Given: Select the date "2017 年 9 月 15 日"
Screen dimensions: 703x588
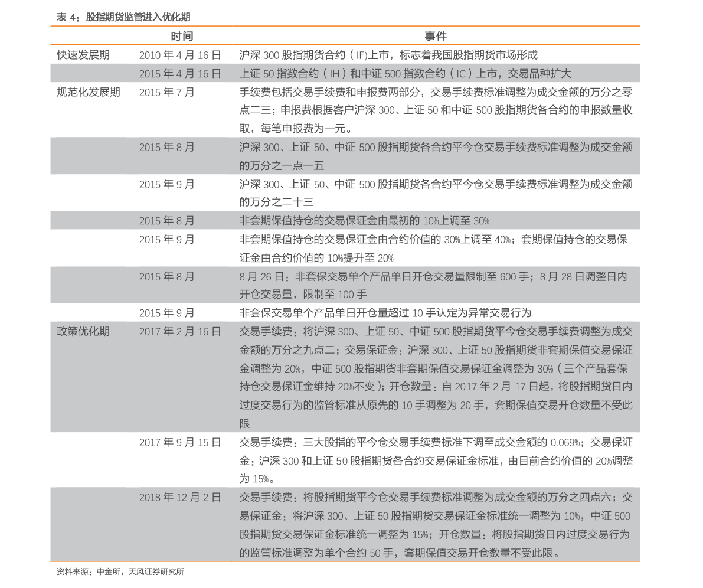Looking at the screenshot, I should click(x=180, y=443).
